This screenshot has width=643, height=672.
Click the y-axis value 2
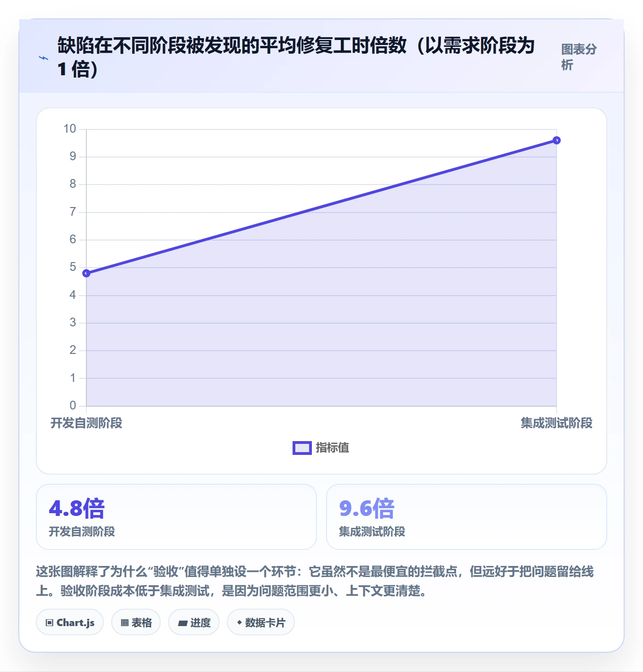coord(73,350)
